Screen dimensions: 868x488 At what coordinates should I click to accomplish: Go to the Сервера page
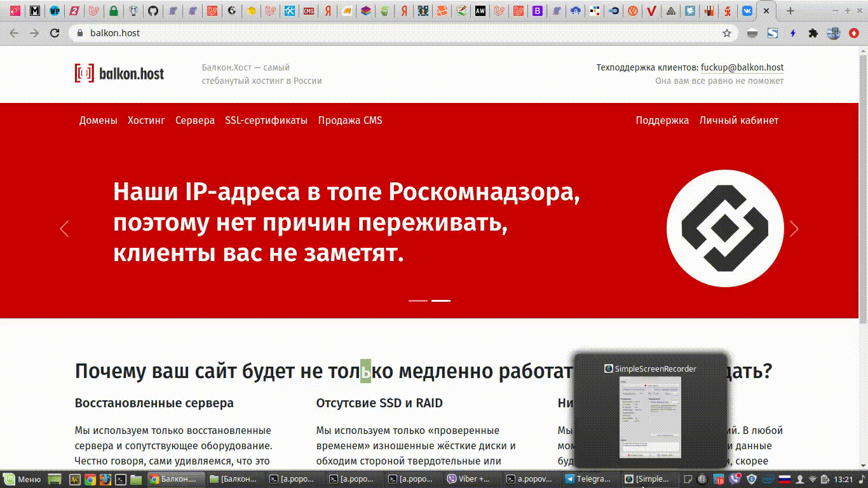(195, 121)
